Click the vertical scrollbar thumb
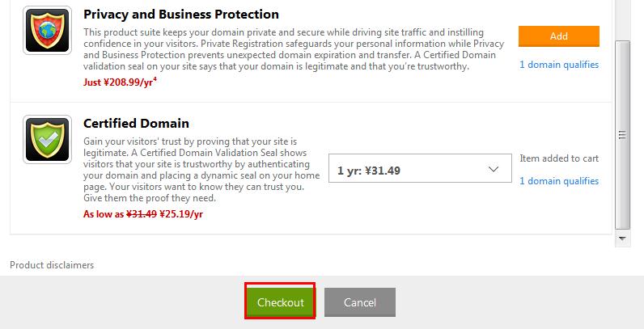This screenshot has height=329, width=644. 623,134
